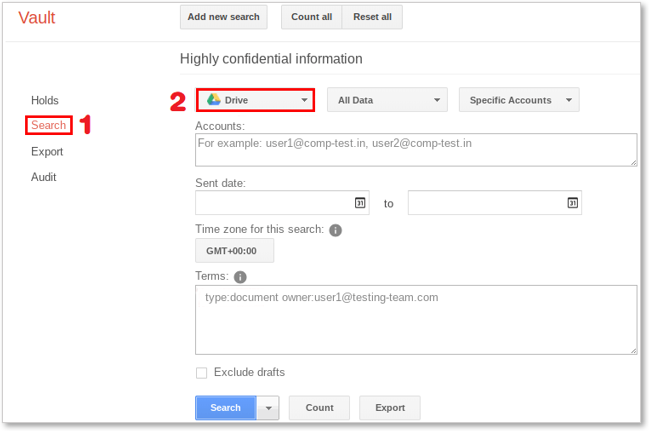
Task: Click time zone info icon
Action: coord(335,230)
